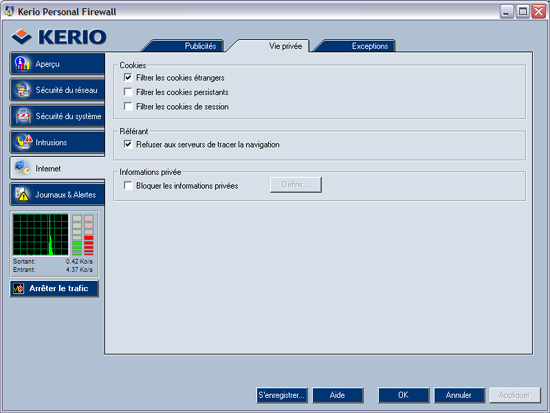Open the Aperçu section
550x413 pixels.
tap(57, 64)
